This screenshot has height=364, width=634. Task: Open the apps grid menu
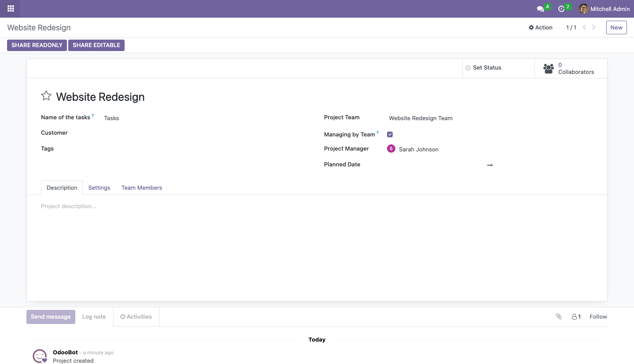[x=11, y=8]
